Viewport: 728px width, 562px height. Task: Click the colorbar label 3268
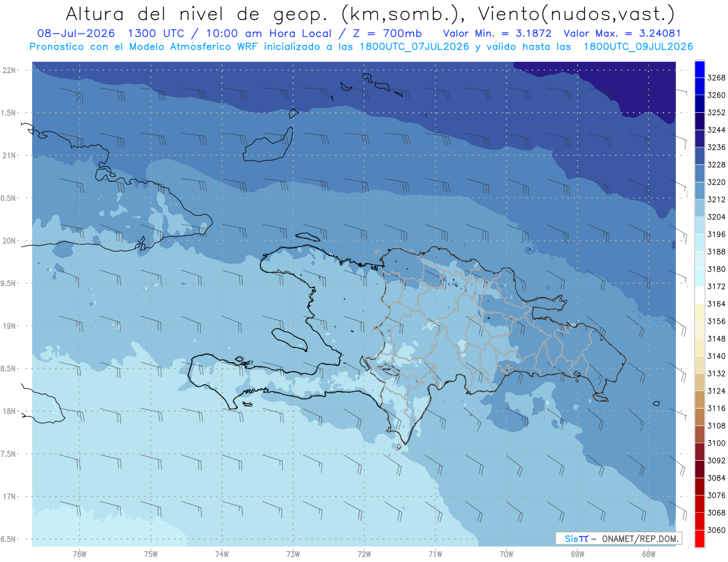pos(716,78)
